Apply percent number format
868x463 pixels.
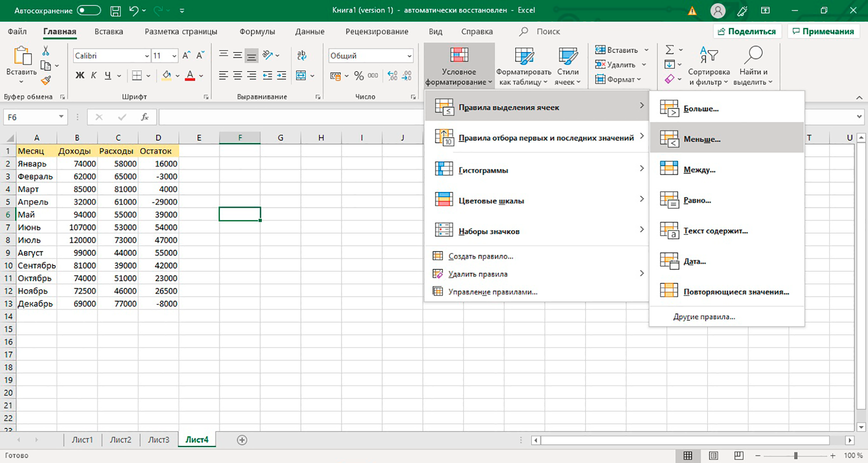358,76
